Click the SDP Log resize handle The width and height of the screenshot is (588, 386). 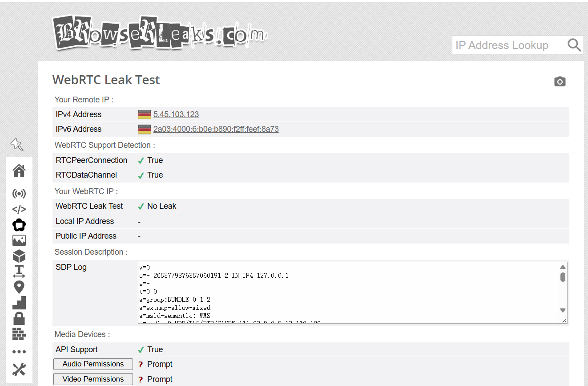564,320
